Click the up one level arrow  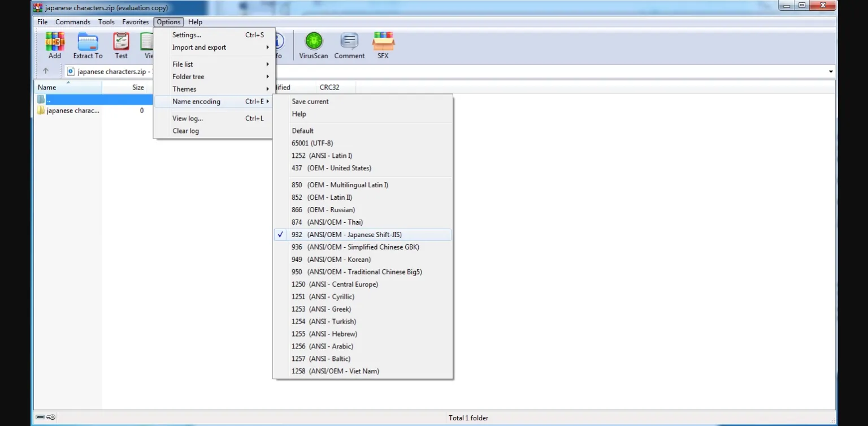coord(46,71)
